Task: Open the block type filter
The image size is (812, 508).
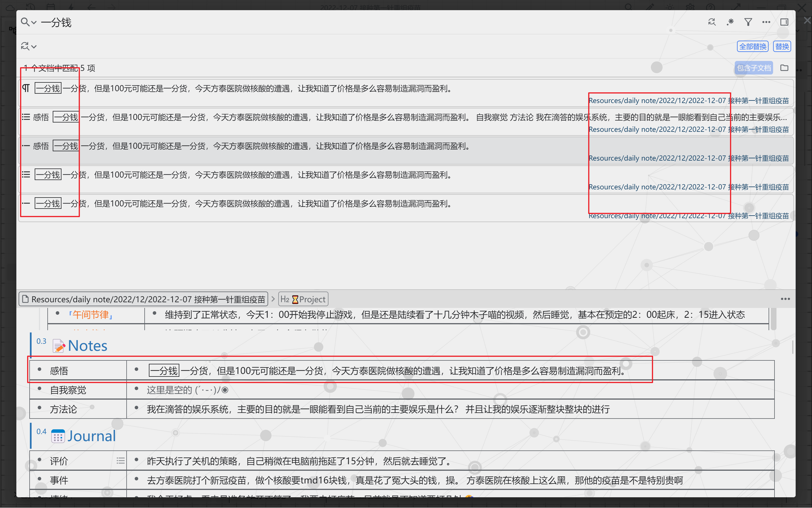Action: click(x=748, y=22)
